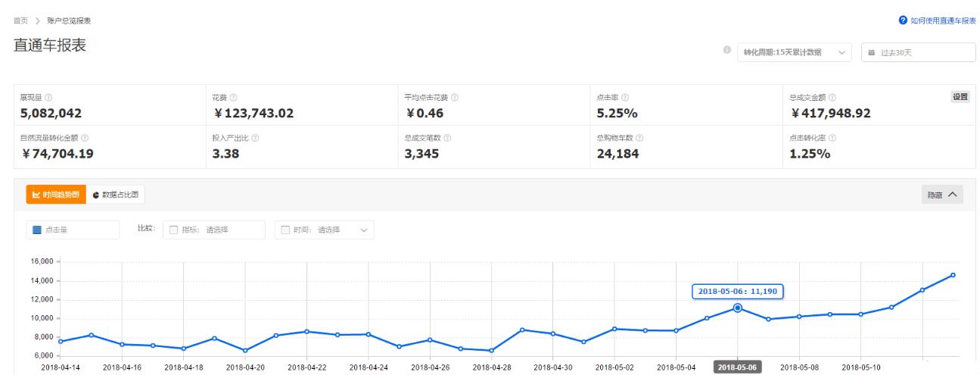Click the help icon beside 总成交金额
The height and width of the screenshot is (375, 980).
832,98
